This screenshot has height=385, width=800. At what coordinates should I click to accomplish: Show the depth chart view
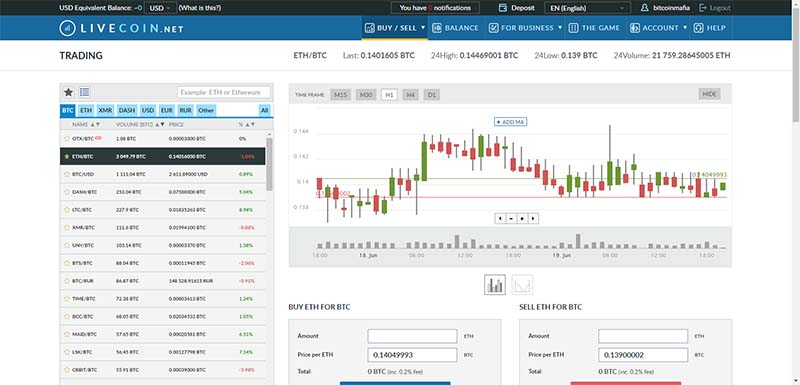click(522, 285)
